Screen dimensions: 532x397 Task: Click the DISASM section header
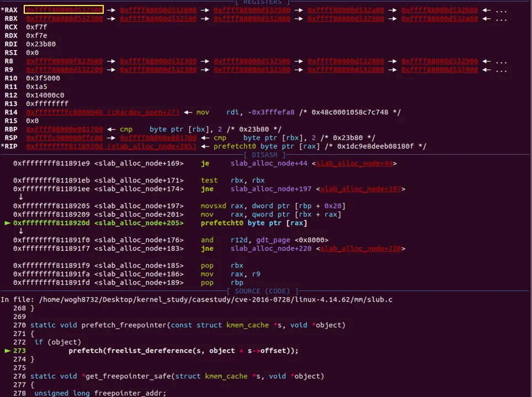pos(265,155)
